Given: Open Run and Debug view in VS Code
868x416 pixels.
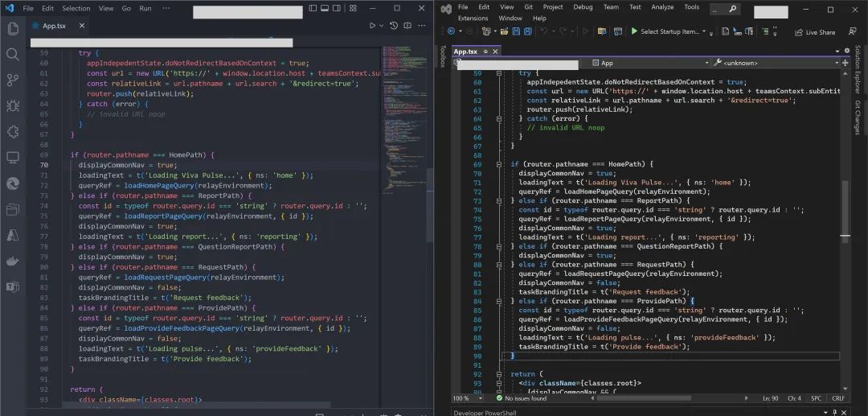Looking at the screenshot, I should pos(13,105).
